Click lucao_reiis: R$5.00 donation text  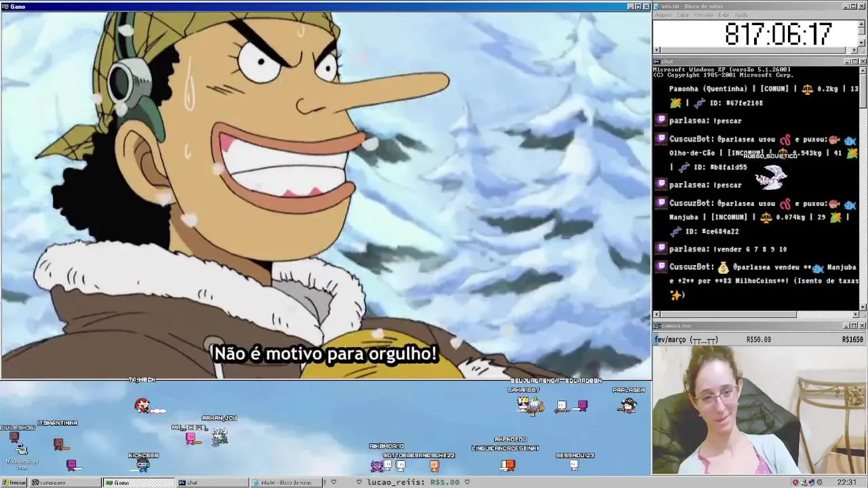(413, 483)
